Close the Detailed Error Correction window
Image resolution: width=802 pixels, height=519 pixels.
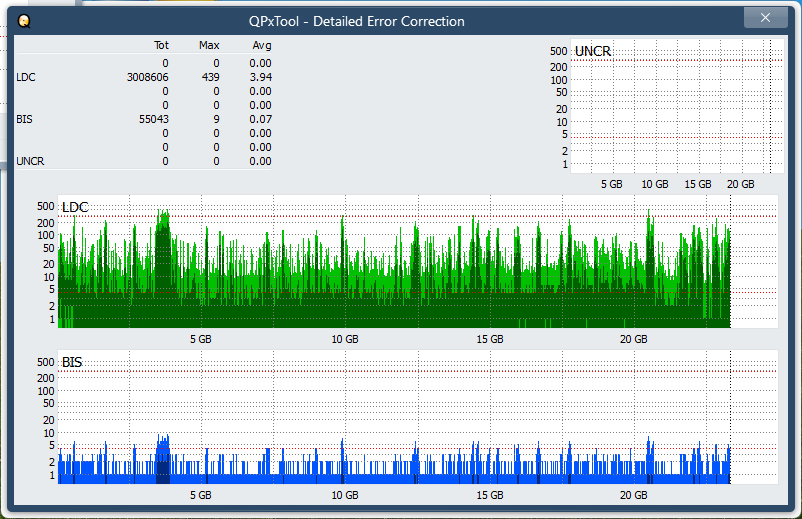point(765,18)
